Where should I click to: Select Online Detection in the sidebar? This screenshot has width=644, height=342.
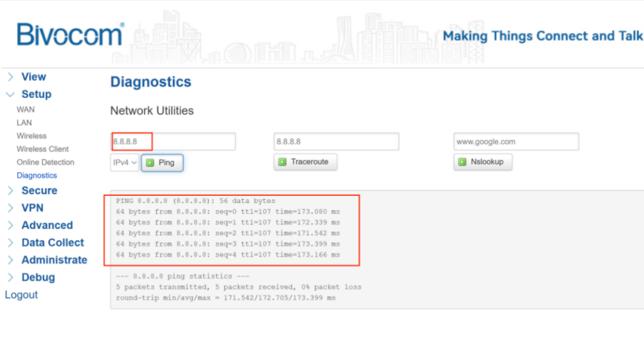pos(45,162)
